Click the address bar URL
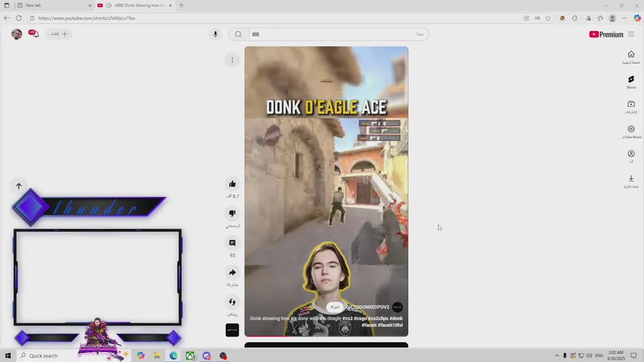The width and height of the screenshot is (644, 362). [x=87, y=18]
